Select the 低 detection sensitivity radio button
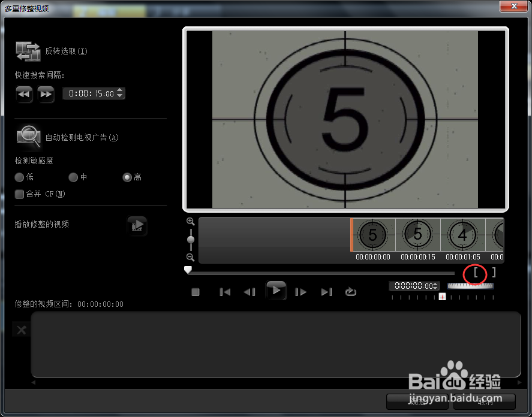Screen dimensions: 532x417 point(19,177)
